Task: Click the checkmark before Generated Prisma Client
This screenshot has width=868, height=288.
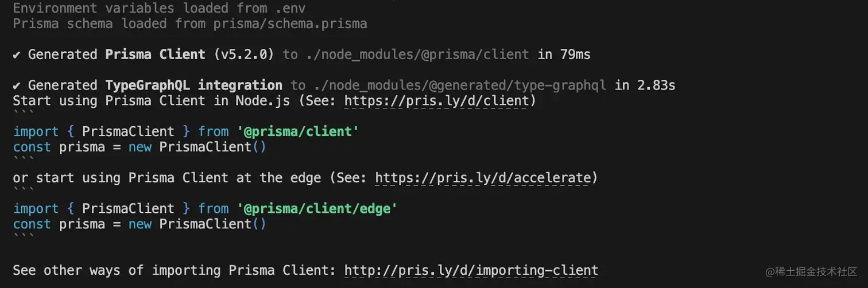Action: (17, 55)
